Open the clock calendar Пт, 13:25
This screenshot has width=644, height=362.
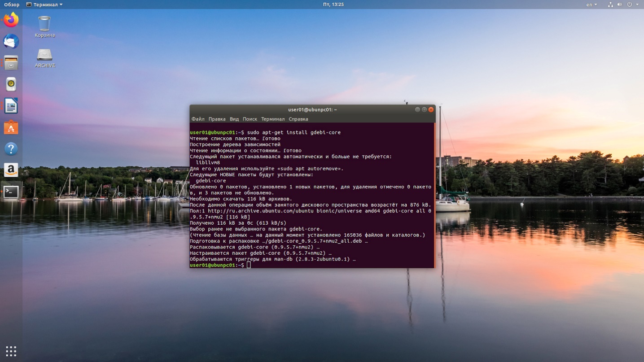[333, 4]
